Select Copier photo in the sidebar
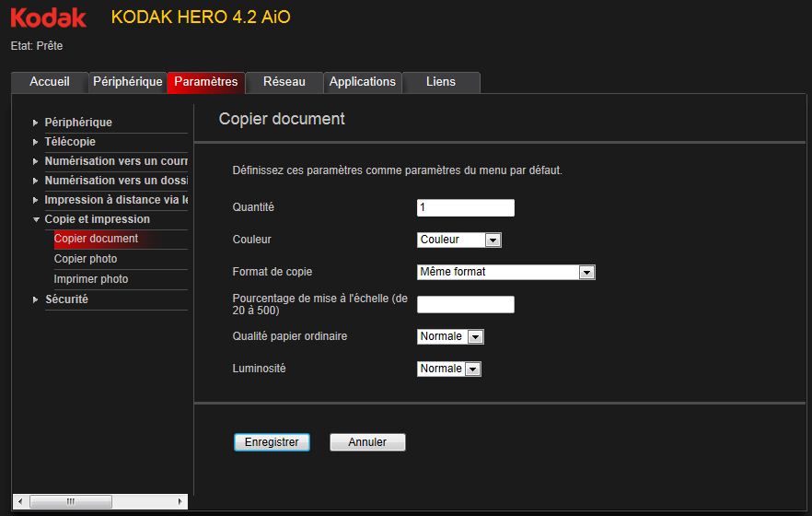The image size is (812, 516). click(86, 259)
